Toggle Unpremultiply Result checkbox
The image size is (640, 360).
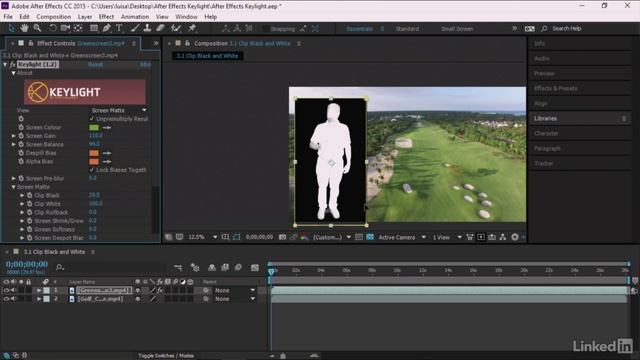(x=91, y=119)
